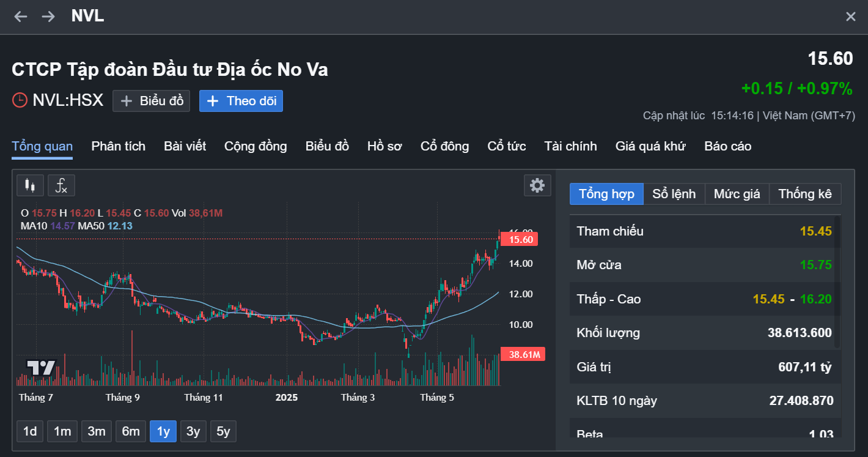
Task: Select the Thống kê panel tab
Action: 805,194
